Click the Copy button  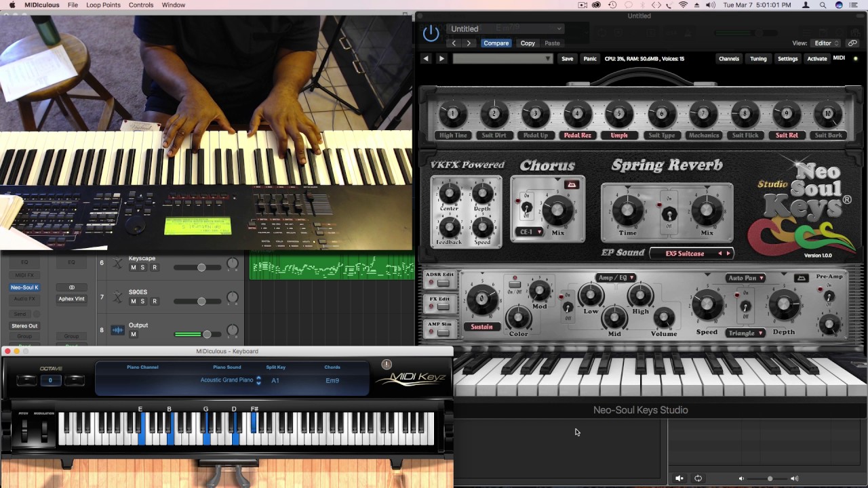point(528,43)
